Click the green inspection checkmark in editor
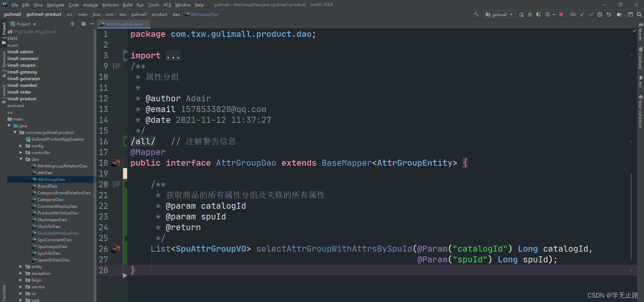The width and height of the screenshot is (644, 302). click(634, 31)
